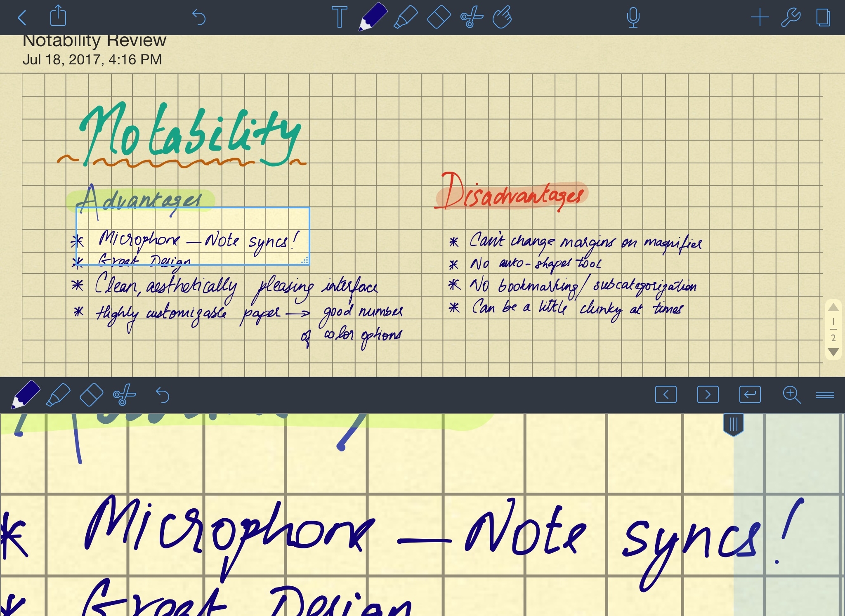Open the page navigator view
The height and width of the screenshot is (616, 845).
pos(823,18)
